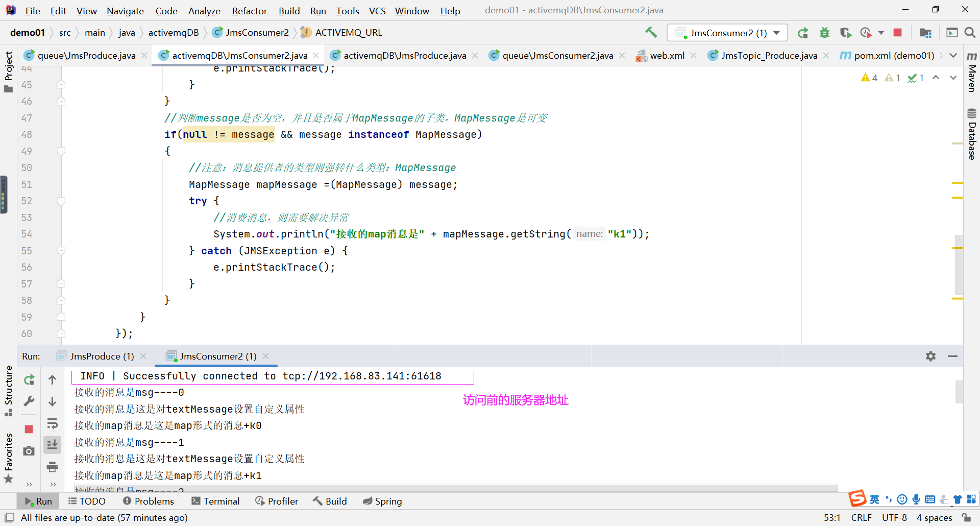Hide the Run tool window

(x=952, y=356)
